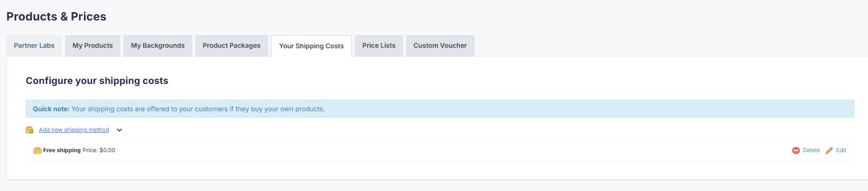Edit the Free shipping method
868x191 pixels.
(x=841, y=150)
